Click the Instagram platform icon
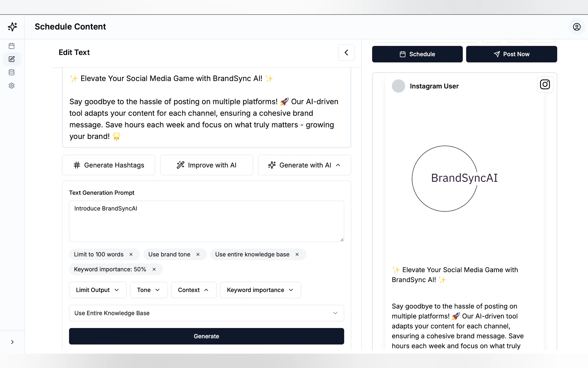 545,84
